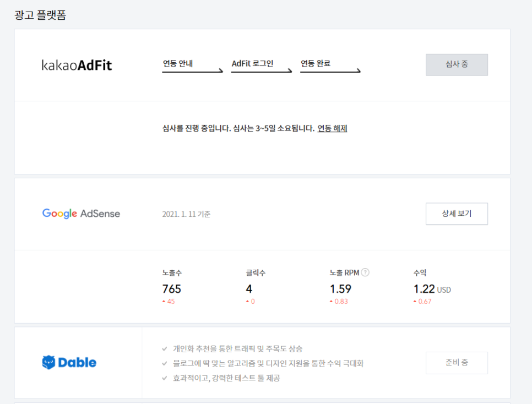The width and height of the screenshot is (532, 404).
Task: Click the 클릭수 label
Action: point(256,272)
